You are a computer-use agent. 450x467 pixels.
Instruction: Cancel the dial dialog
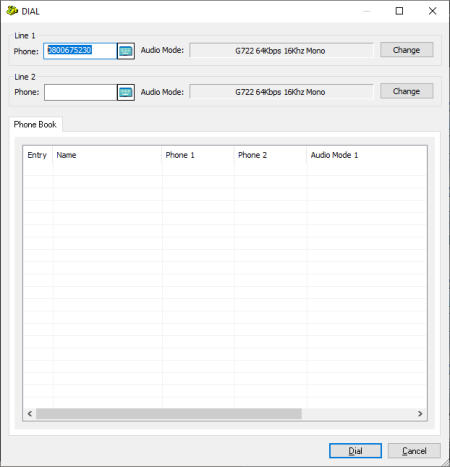(x=414, y=451)
